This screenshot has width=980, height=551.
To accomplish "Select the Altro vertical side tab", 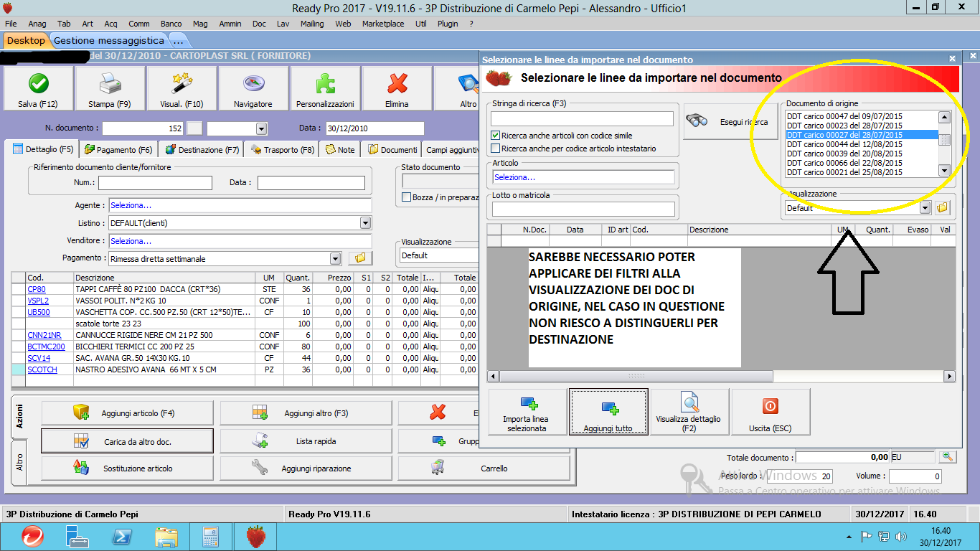I will pyautogui.click(x=19, y=462).
